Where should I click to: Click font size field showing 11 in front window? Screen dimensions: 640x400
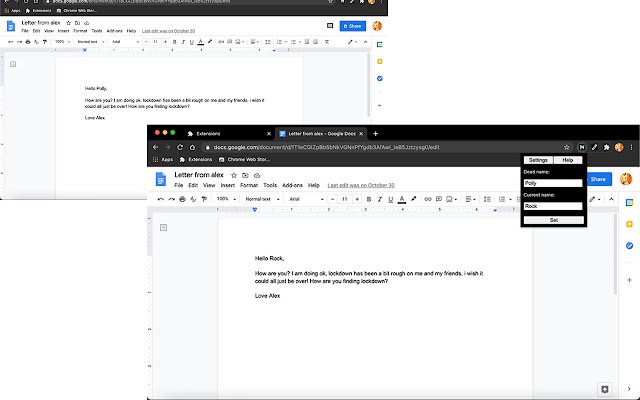click(345, 199)
